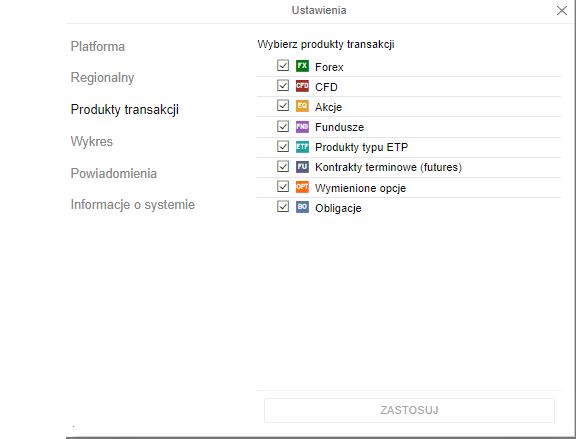Open the Platforma settings section
The height and width of the screenshot is (439, 576).
pos(98,47)
